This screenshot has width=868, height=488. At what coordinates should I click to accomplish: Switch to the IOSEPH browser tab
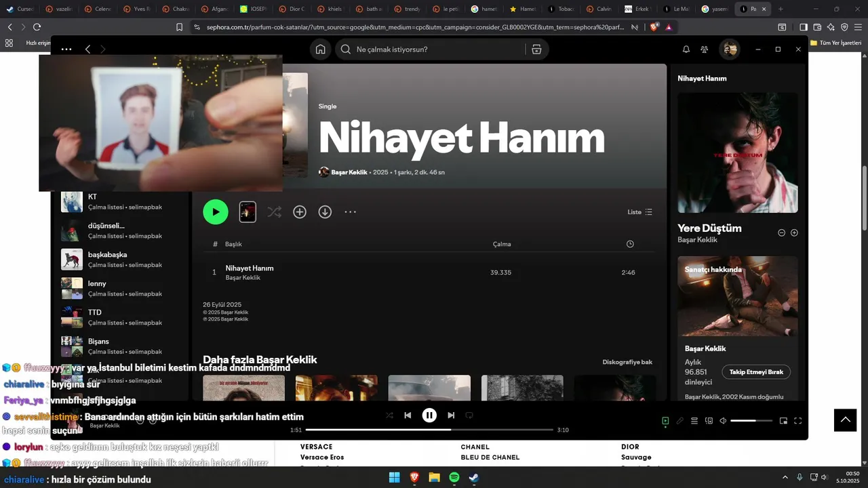click(254, 9)
